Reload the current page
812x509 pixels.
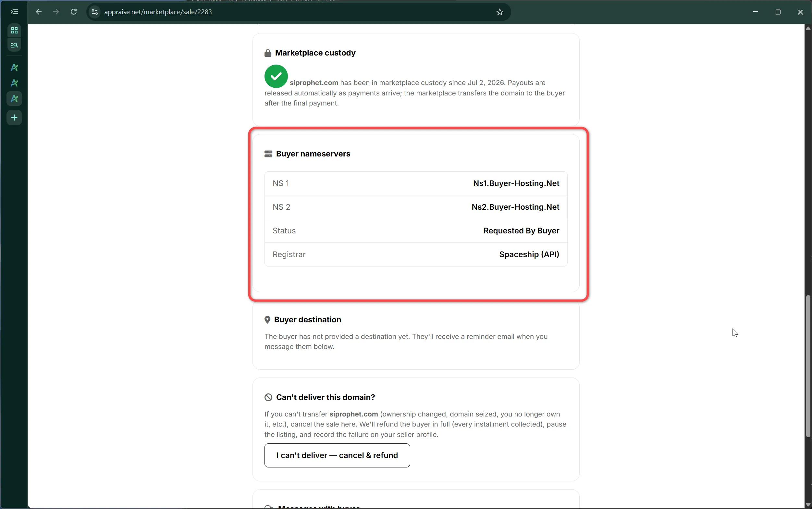pos(74,12)
